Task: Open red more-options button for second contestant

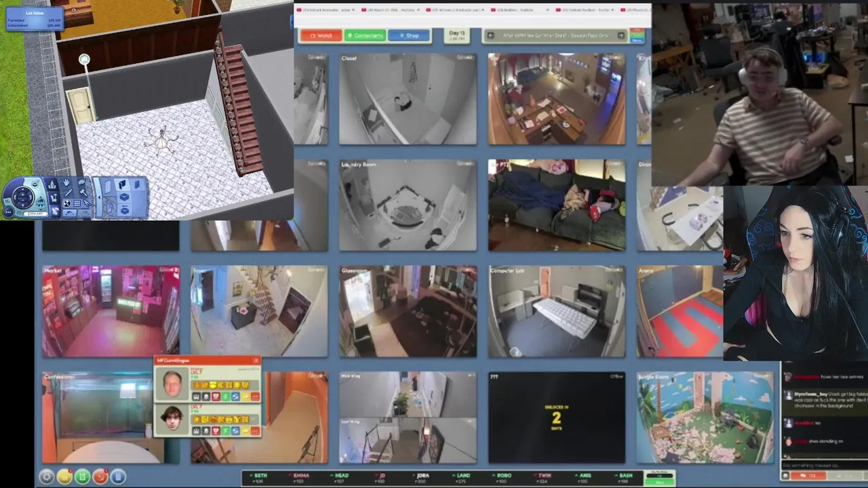Action: [x=255, y=430]
